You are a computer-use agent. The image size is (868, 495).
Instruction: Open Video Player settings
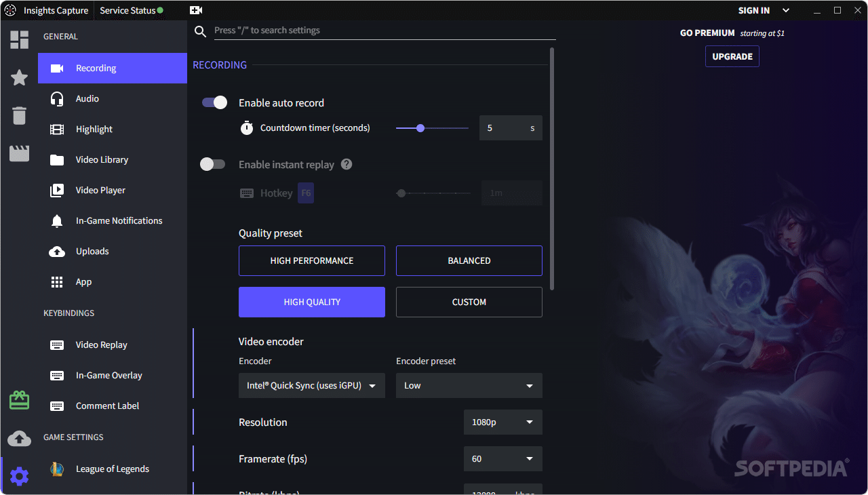tap(113, 190)
